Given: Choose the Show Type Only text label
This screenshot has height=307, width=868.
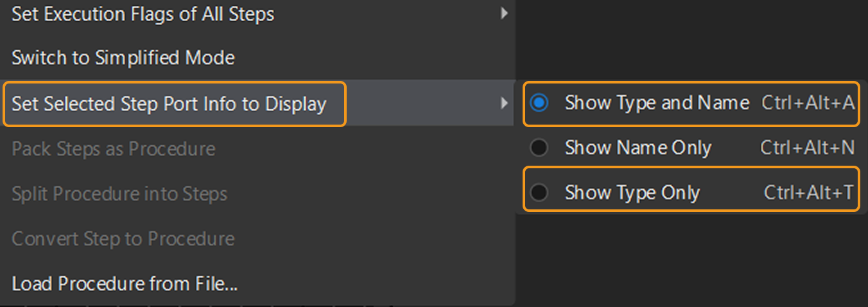Looking at the screenshot, I should tap(632, 193).
